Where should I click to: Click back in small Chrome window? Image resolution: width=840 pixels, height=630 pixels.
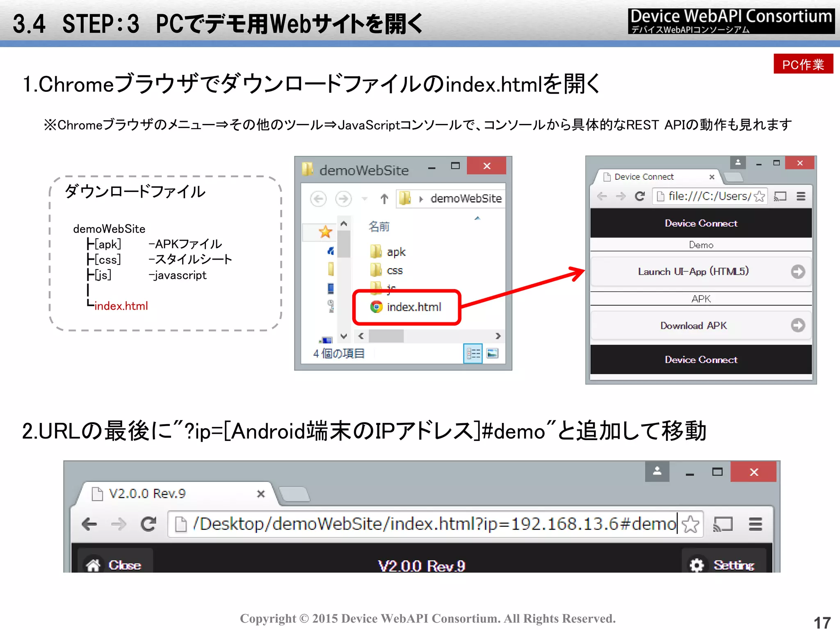(602, 196)
